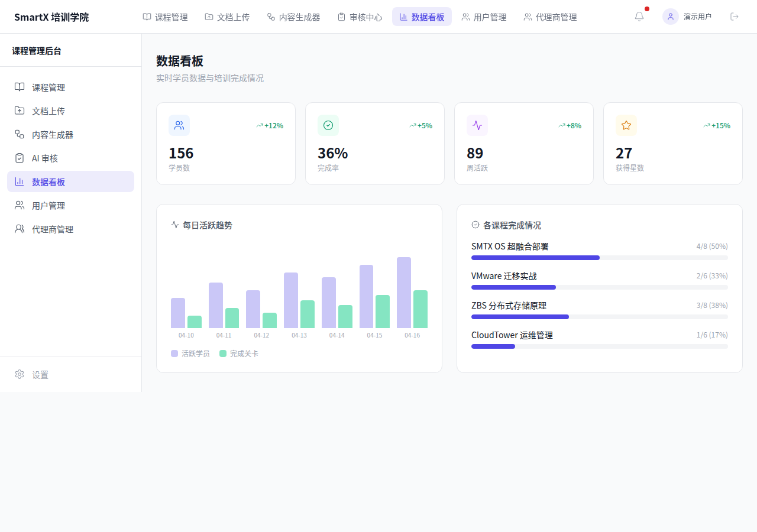Image resolution: width=757 pixels, height=532 pixels.
Task: Click the notification bell icon
Action: pos(639,17)
